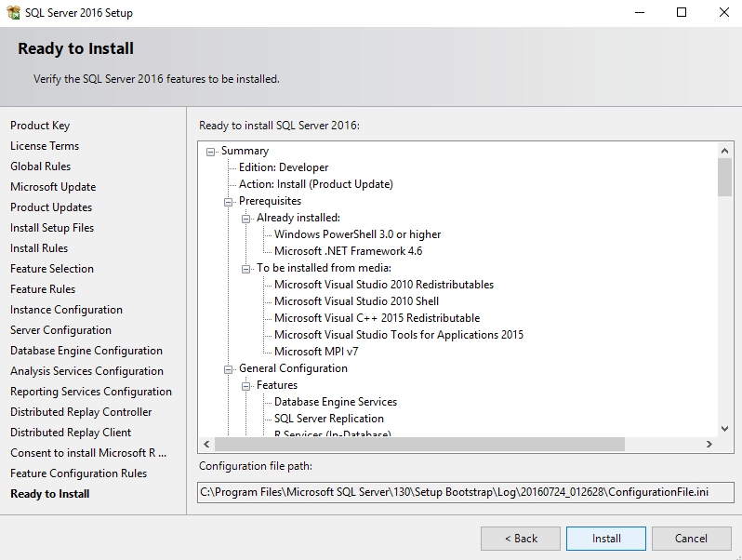Image resolution: width=742 pixels, height=560 pixels.
Task: Click the configuration file path field
Action: 466,492
